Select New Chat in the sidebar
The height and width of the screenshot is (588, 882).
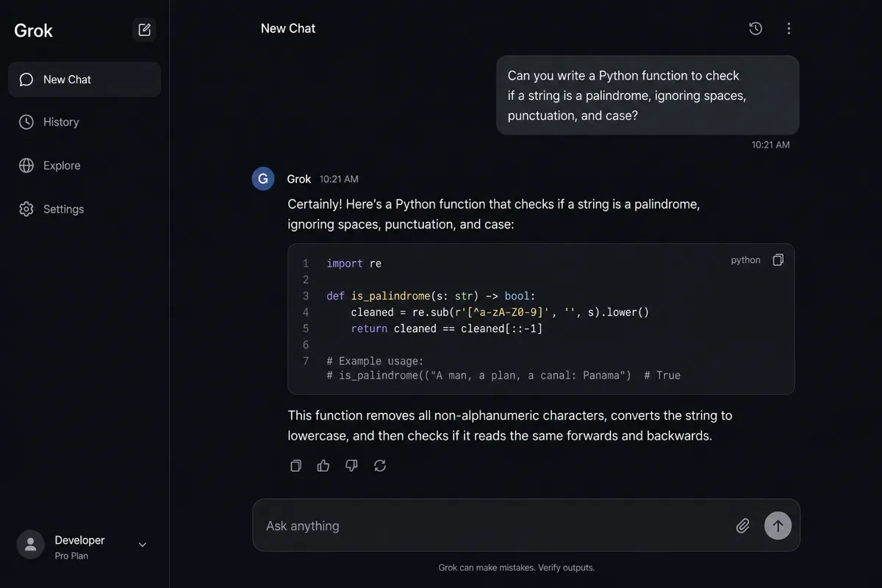click(85, 79)
